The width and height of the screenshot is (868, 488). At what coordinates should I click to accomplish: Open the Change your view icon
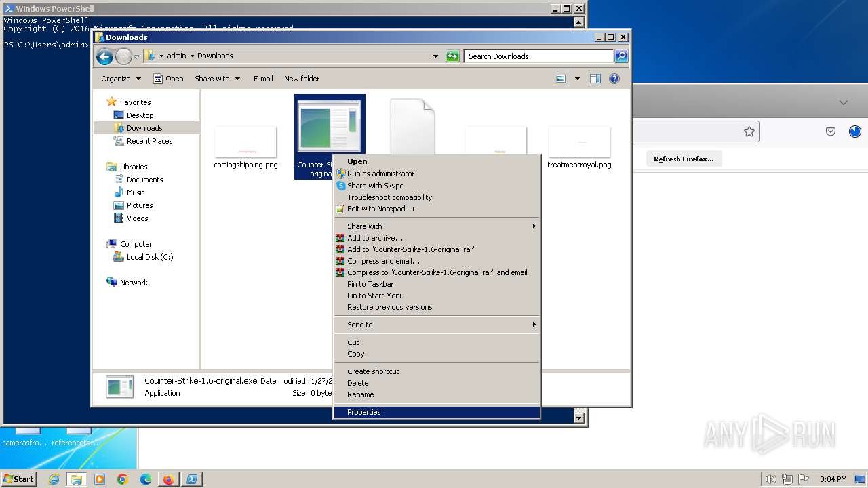coord(561,79)
